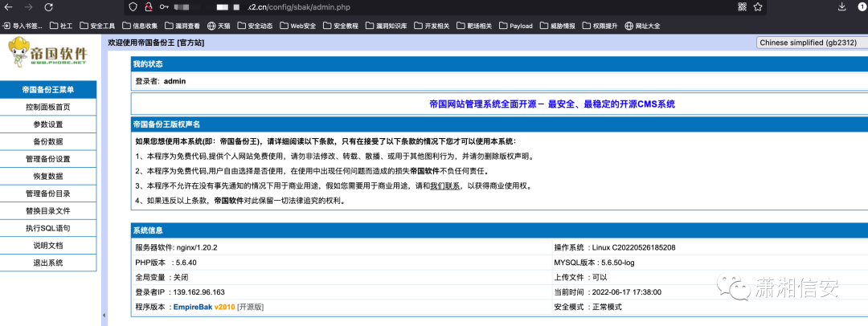Open the browser downloads panel

coord(842,6)
